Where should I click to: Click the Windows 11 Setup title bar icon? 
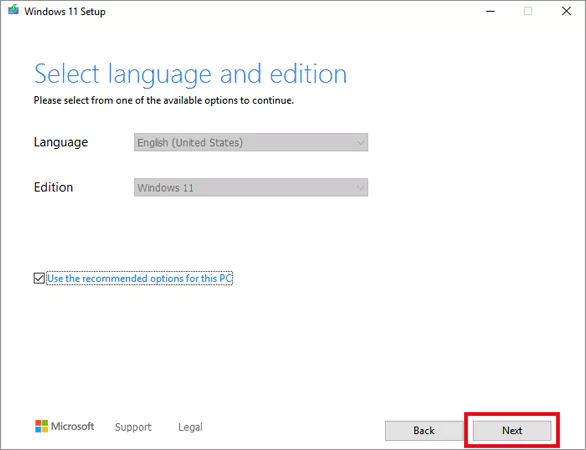click(x=13, y=10)
